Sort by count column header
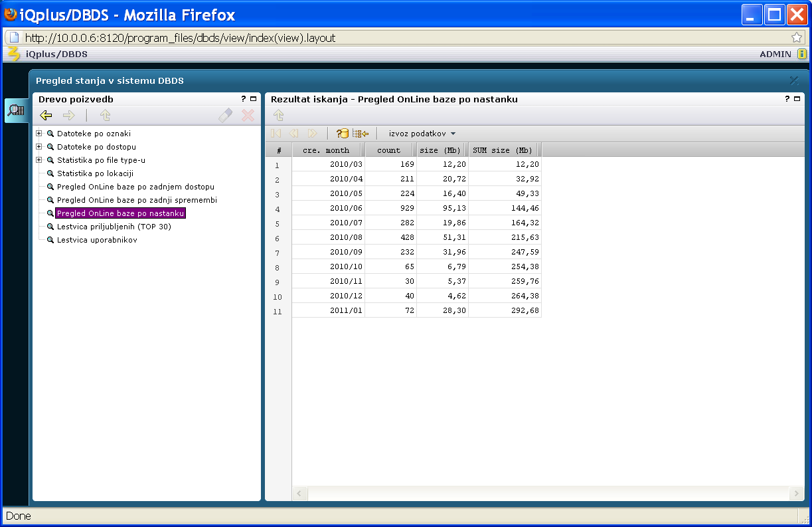 [390, 150]
